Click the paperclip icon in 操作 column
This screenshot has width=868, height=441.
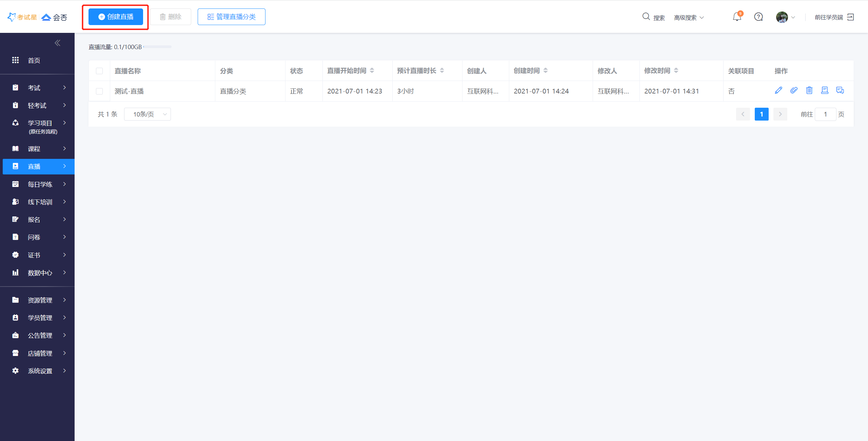point(794,90)
